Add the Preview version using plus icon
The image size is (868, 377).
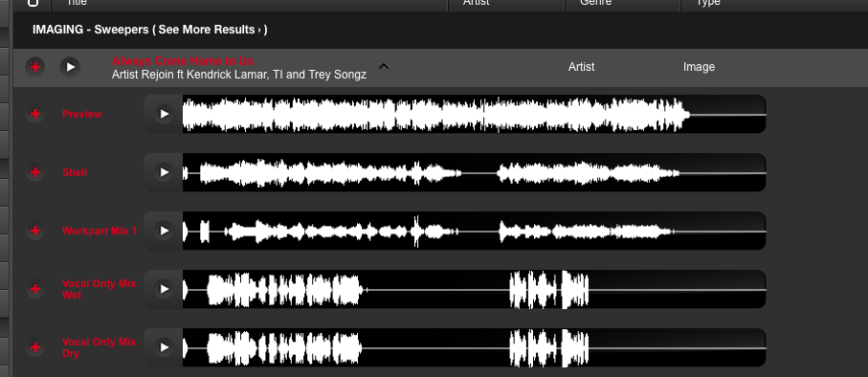34,114
